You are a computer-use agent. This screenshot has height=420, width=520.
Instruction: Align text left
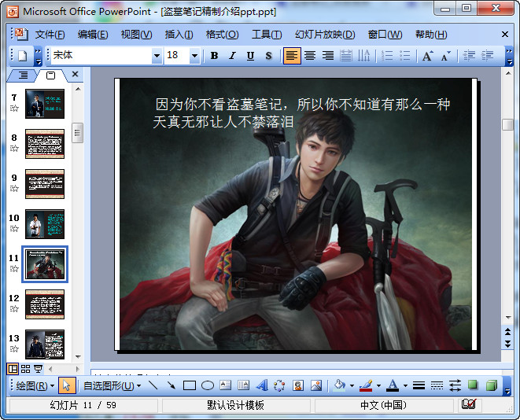tap(292, 55)
